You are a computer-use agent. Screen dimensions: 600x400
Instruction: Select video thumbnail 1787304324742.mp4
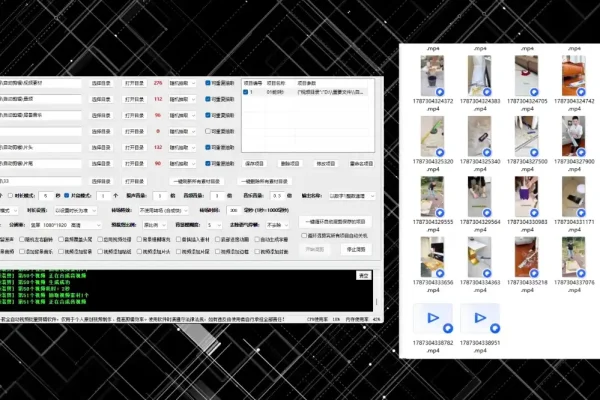[574, 75]
